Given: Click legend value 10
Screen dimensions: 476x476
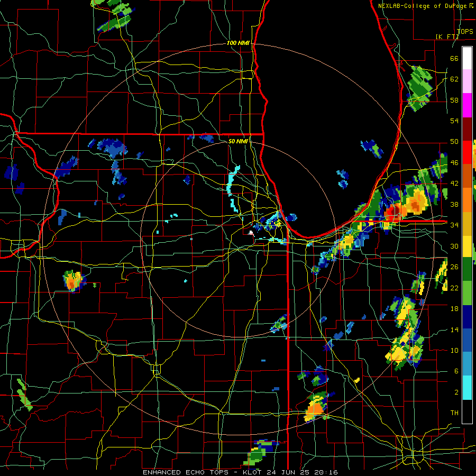Looking at the screenshot, I should click(x=454, y=350).
